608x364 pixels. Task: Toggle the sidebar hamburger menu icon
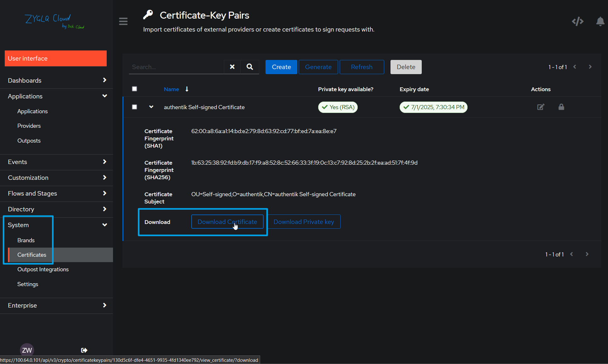click(x=123, y=21)
